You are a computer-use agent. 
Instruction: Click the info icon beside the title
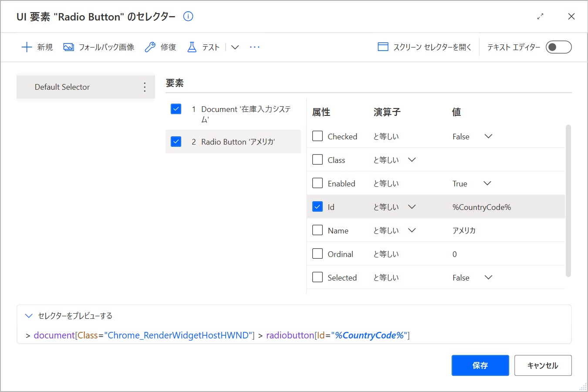[x=188, y=17]
